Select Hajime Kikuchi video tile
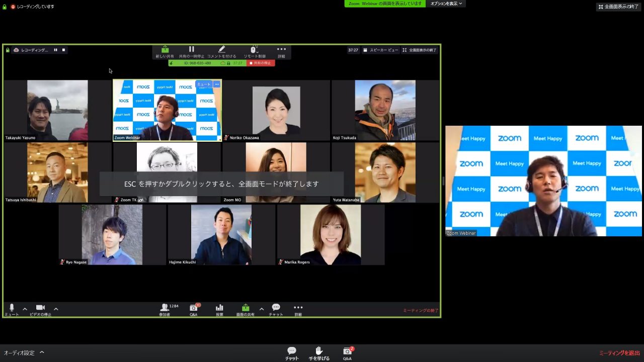This screenshot has height=362, width=644. (221, 235)
